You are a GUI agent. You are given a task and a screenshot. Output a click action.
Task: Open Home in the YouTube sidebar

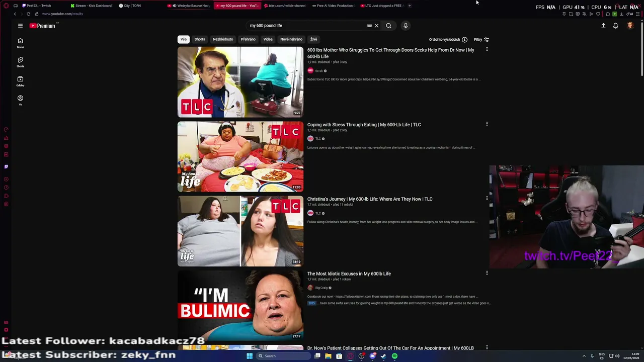click(20, 43)
